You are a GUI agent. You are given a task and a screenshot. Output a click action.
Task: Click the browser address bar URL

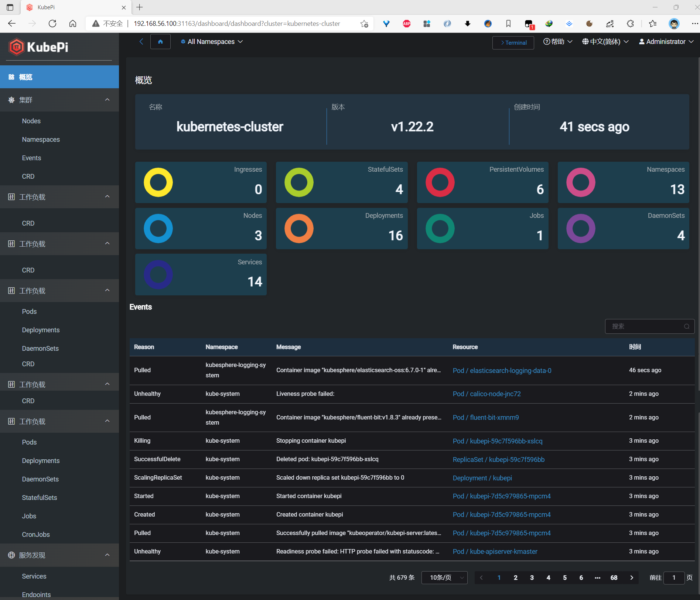click(x=237, y=24)
